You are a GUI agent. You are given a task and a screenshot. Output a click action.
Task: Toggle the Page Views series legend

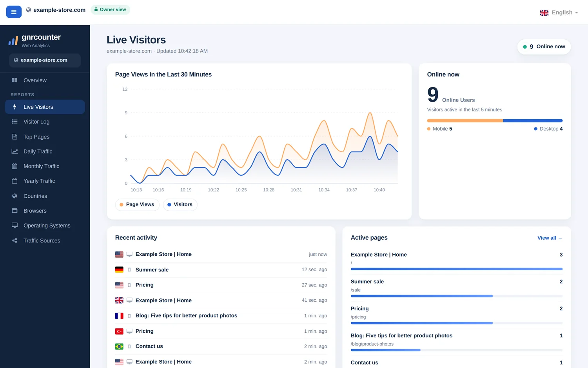pyautogui.click(x=137, y=204)
